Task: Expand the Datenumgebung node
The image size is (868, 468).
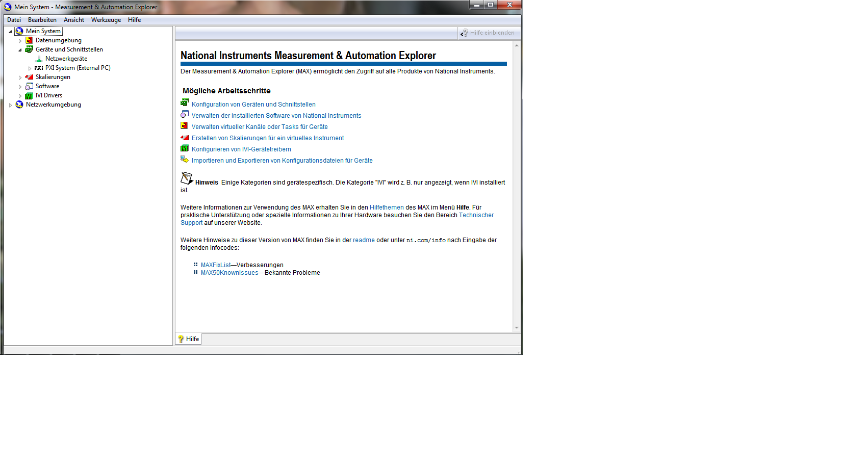Action: tap(20, 41)
